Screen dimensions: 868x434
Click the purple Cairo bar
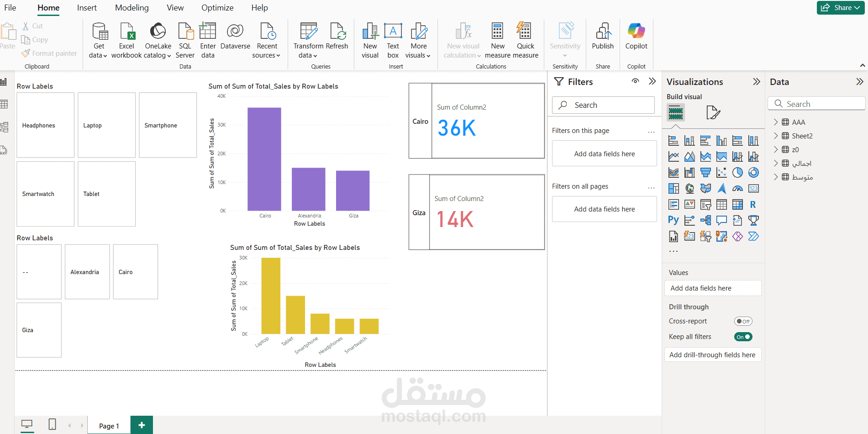pos(264,159)
